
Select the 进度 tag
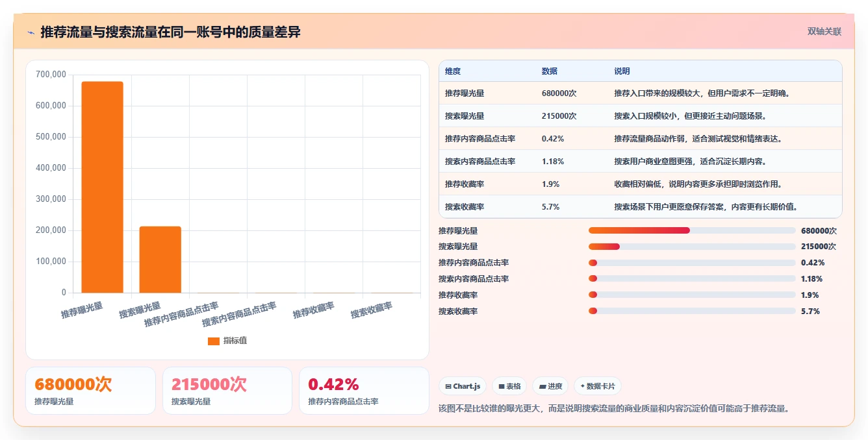coord(550,386)
